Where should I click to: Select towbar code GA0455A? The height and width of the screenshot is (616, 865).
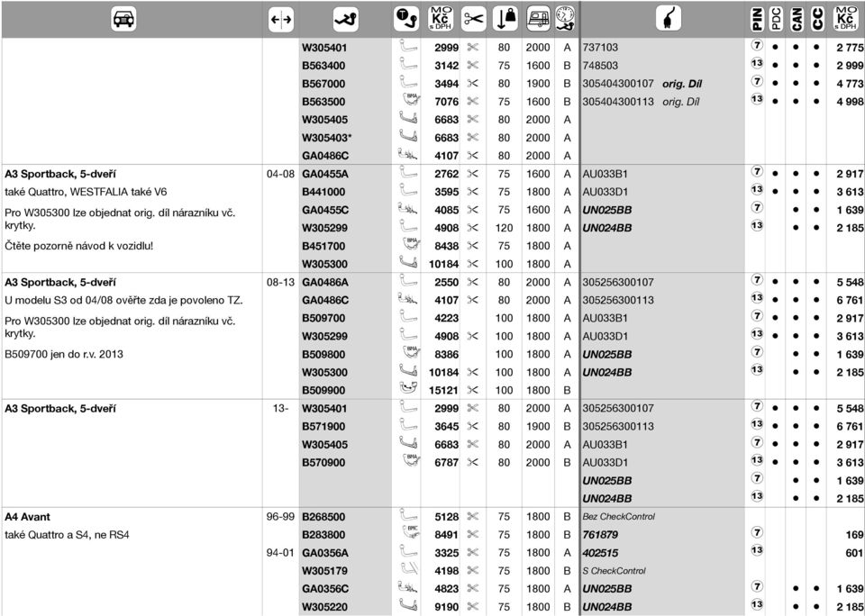[x=325, y=174]
